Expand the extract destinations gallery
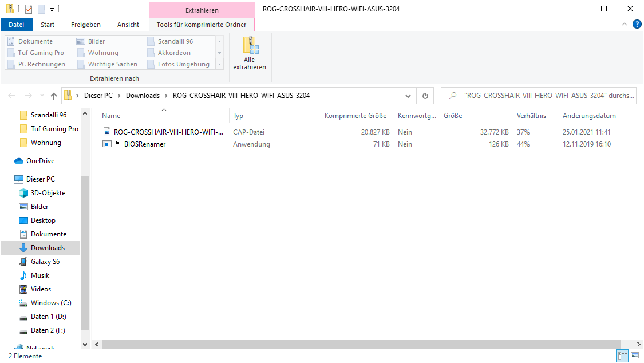 220,64
